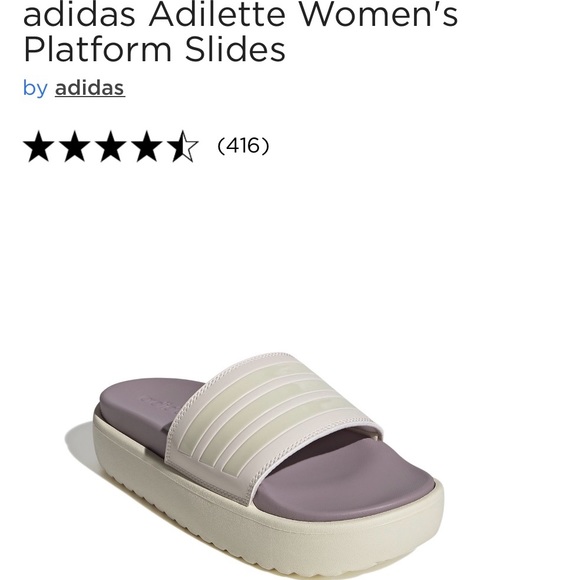Click the fourth filled rating star

tap(146, 146)
